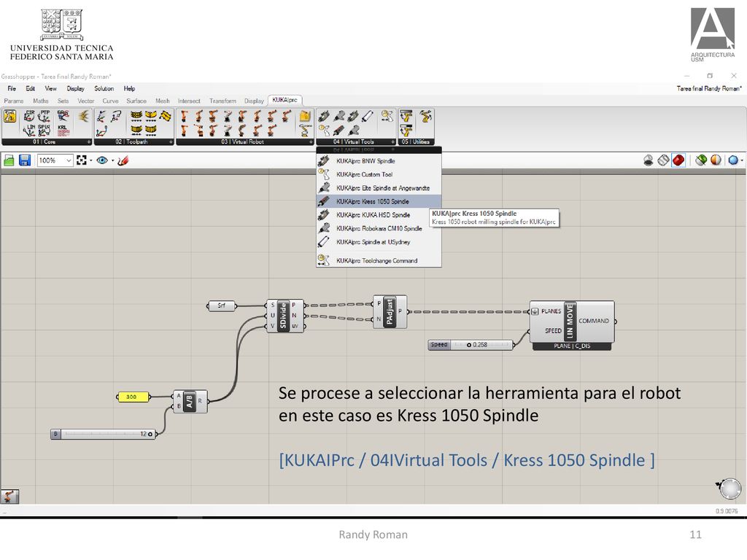Toggle the named views eye icon
The width and height of the screenshot is (747, 560).
(x=101, y=160)
